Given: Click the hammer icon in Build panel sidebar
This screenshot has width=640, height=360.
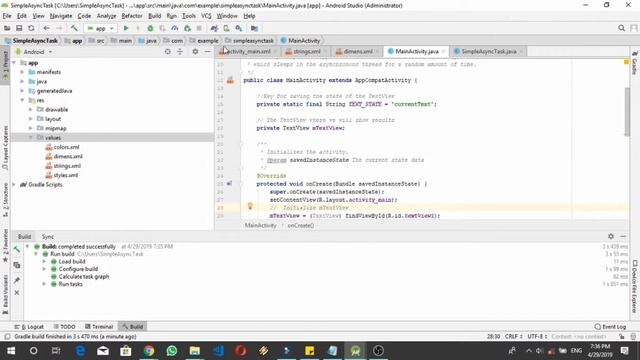Looking at the screenshot, I should (17, 250).
